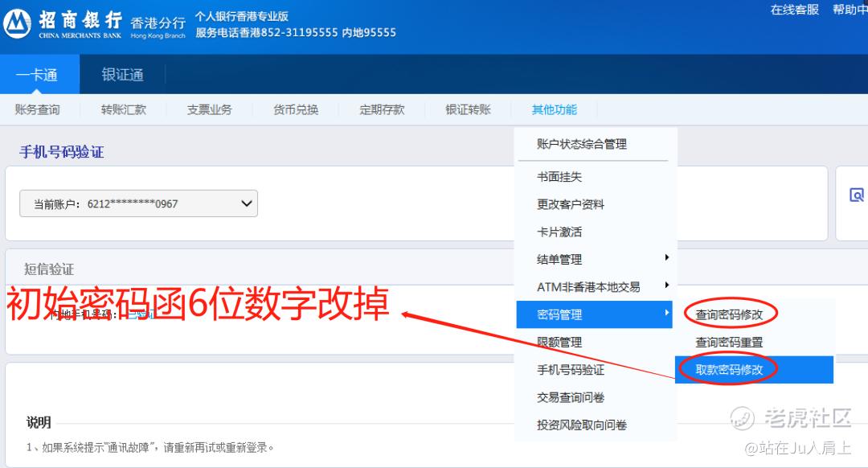Choose 查询密码修改 in the submenu
This screenshot has width=868, height=468.
point(729,314)
